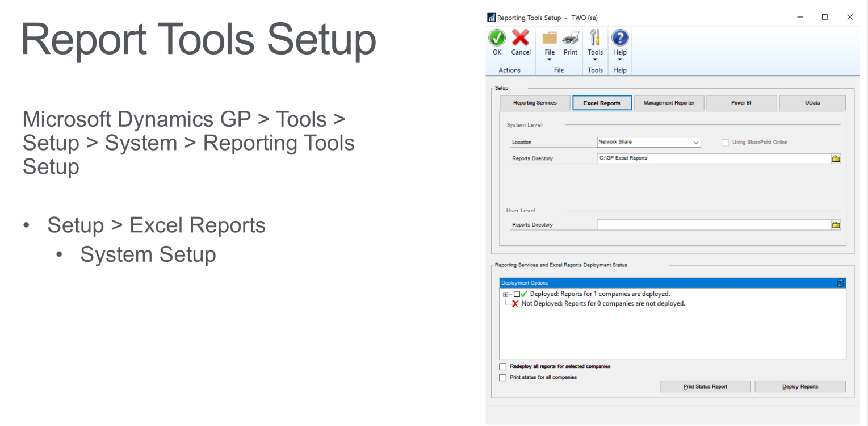Go to the Power BI tab
The width and height of the screenshot is (868, 426).
click(741, 103)
